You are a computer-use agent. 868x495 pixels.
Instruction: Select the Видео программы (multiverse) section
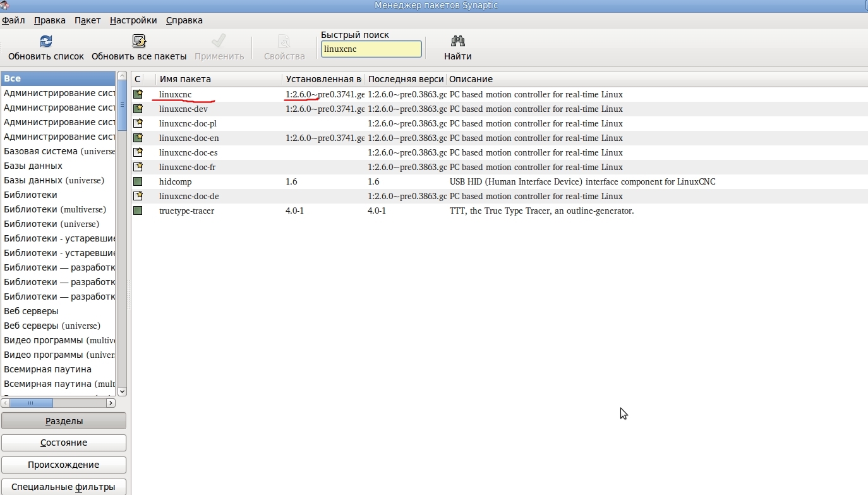[x=58, y=340]
